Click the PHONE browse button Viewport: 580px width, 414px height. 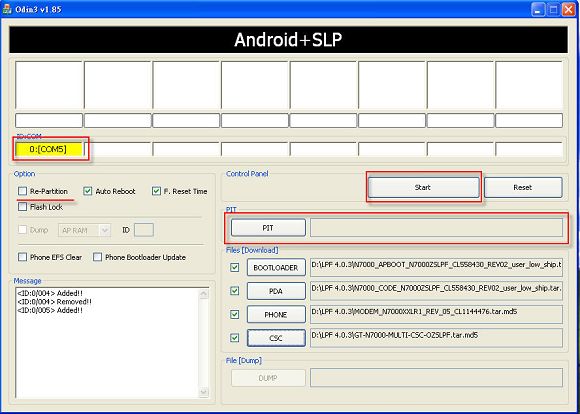[276, 314]
